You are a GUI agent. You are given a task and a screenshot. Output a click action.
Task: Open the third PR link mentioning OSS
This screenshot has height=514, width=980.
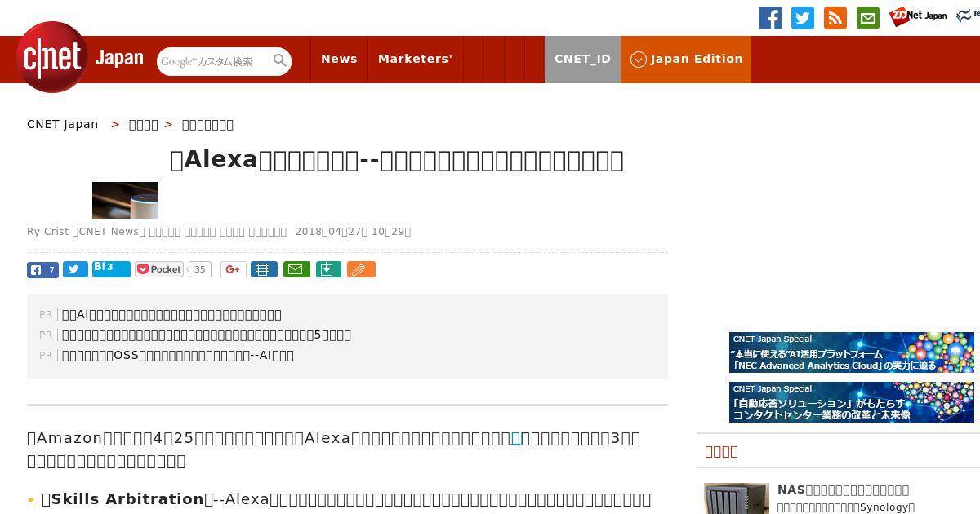click(178, 355)
